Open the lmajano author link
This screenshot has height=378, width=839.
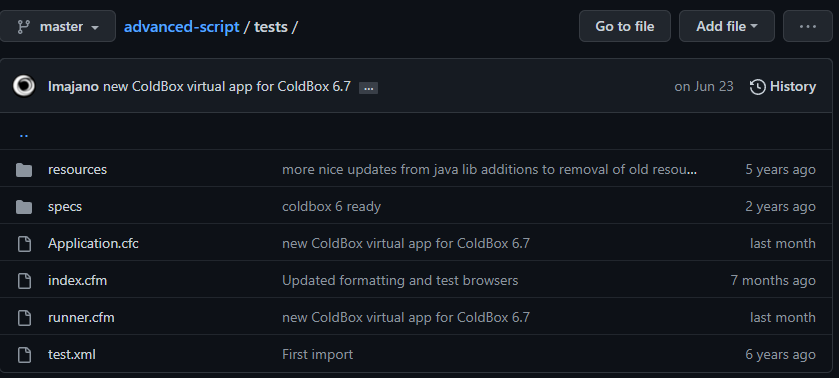(73, 87)
